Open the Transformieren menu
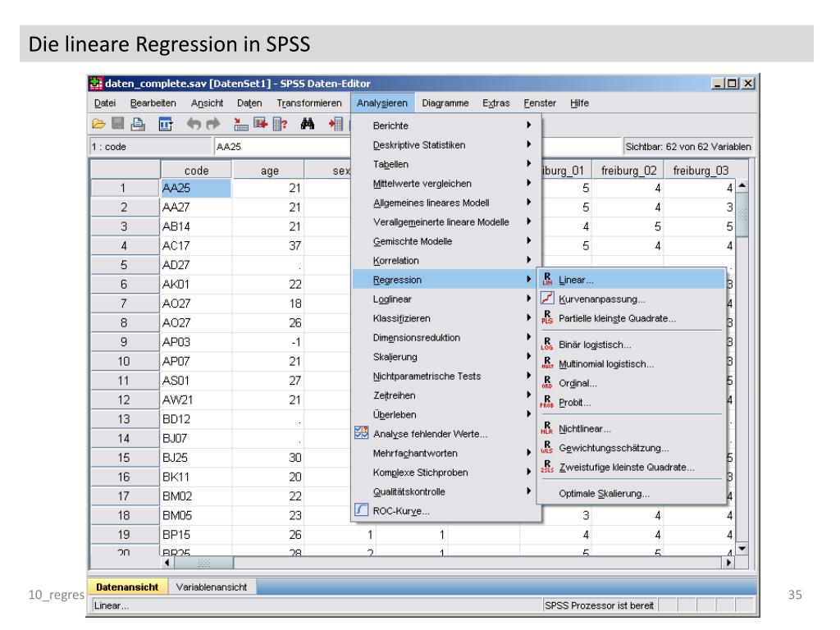This screenshot has height=630, width=840. point(309,103)
